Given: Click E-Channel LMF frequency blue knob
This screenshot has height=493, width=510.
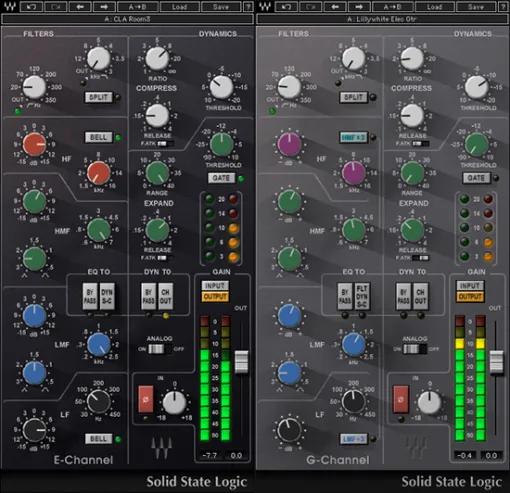Looking at the screenshot, I should tap(99, 344).
